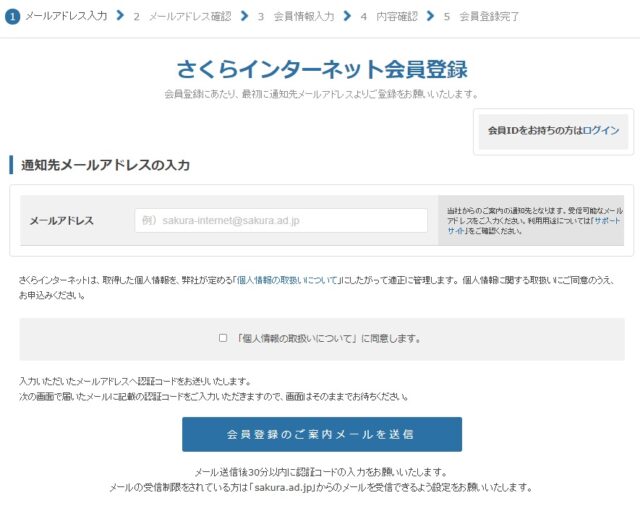Viewport: 640px width, 511px height.
Task: Click the さくらインターネット会員登録 heading
Action: click(322, 69)
